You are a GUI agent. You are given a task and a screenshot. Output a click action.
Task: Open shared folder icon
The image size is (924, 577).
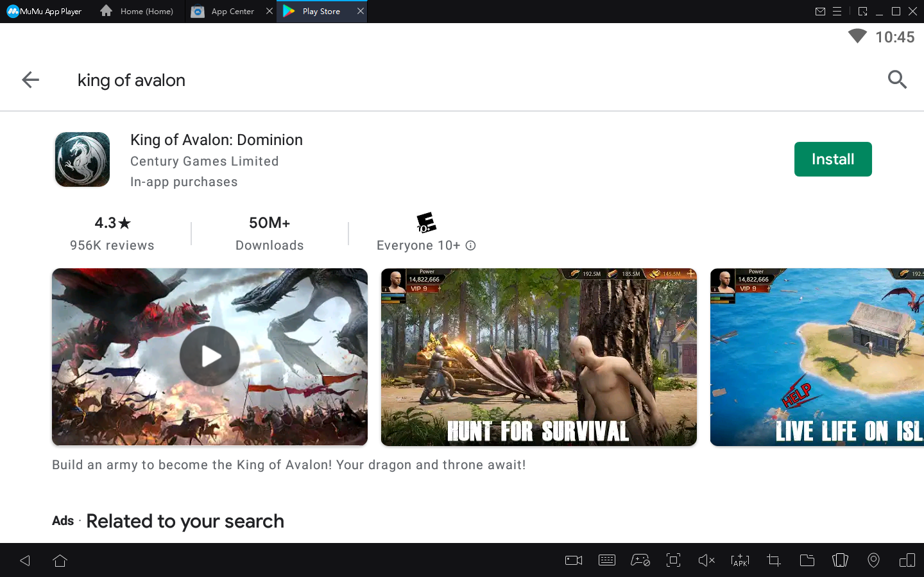[x=807, y=560]
